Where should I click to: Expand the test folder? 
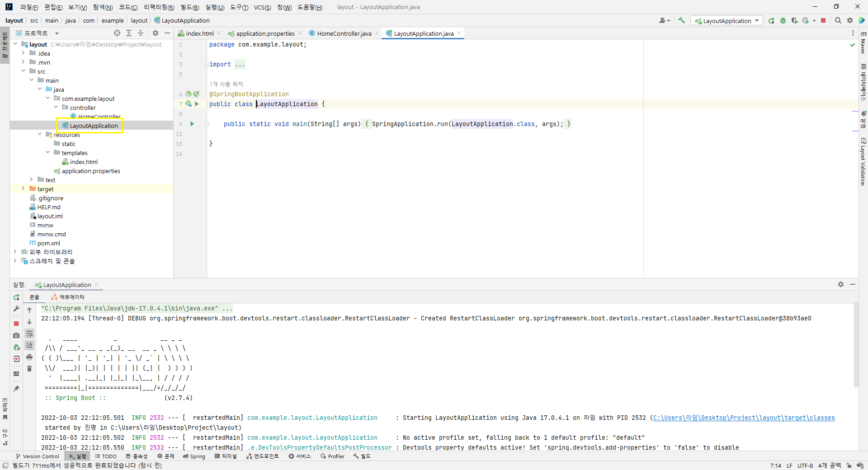(31, 180)
